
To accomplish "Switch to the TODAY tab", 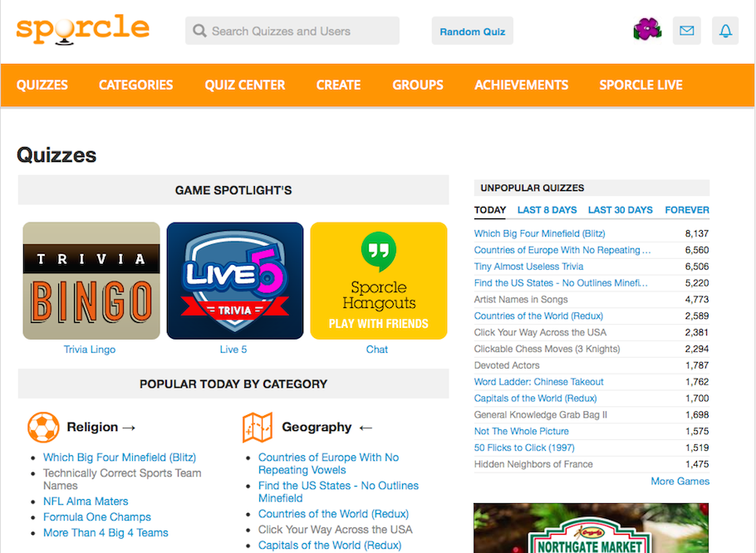I will pos(489,210).
